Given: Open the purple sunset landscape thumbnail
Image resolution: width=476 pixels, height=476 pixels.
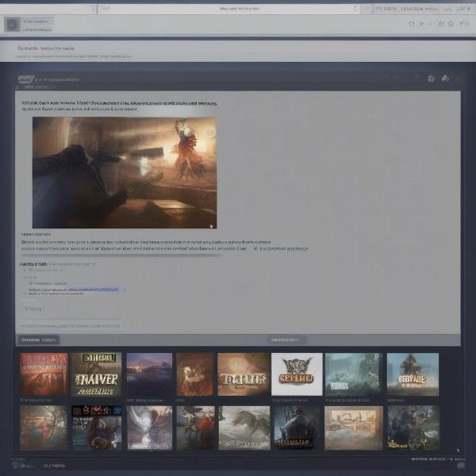Looking at the screenshot, I should click(x=149, y=374).
